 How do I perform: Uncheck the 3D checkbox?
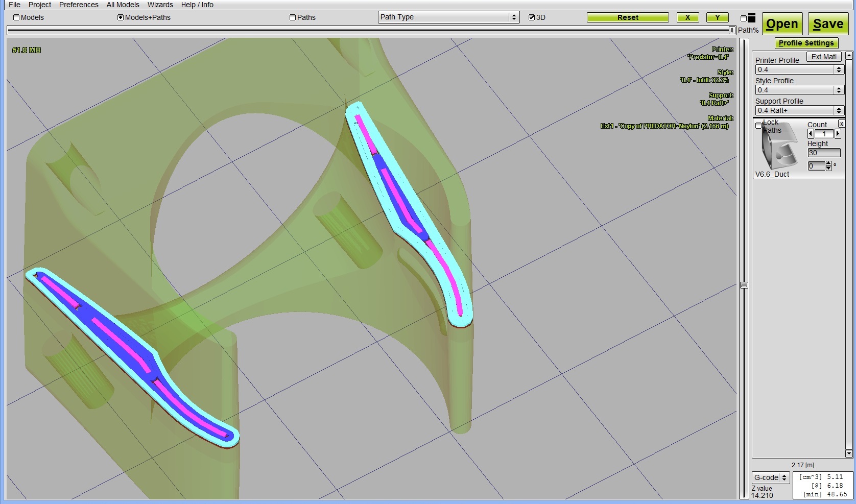[x=532, y=17]
